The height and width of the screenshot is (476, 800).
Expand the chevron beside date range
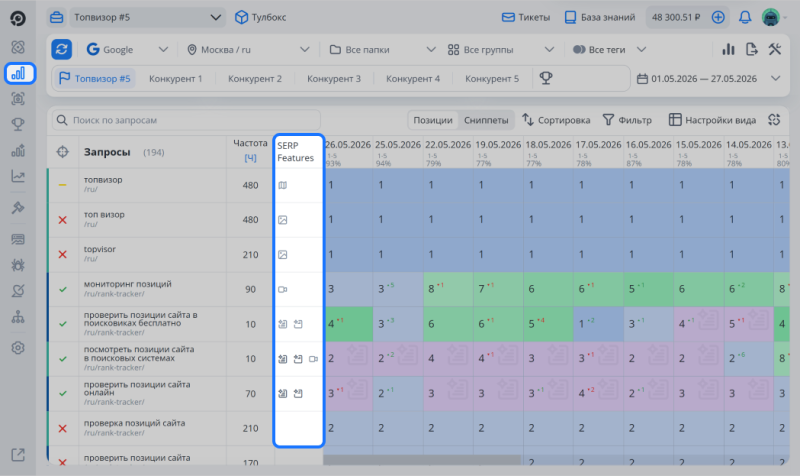tap(776, 79)
